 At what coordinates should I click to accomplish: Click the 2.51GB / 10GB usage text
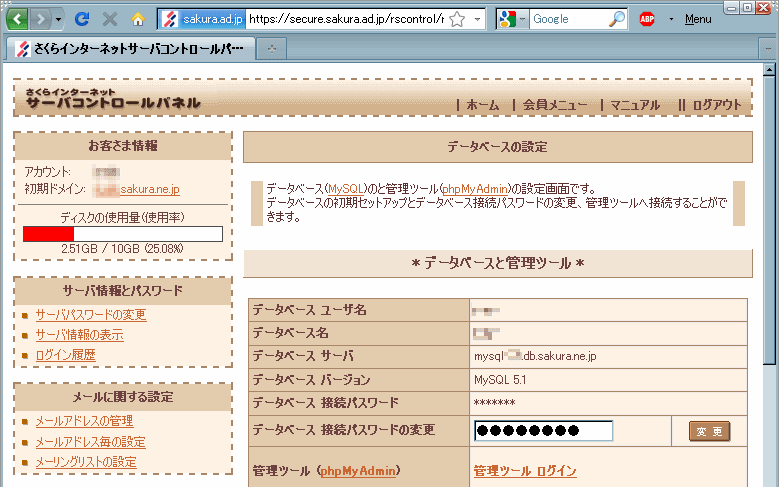click(x=122, y=248)
